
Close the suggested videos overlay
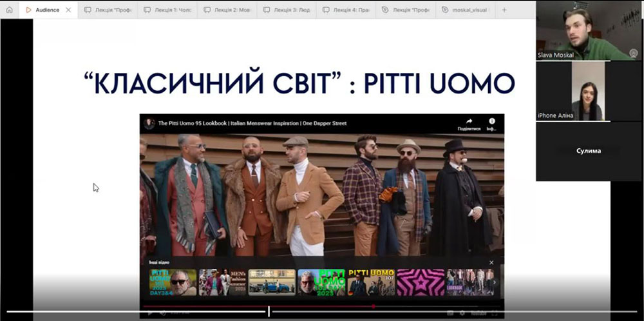(x=491, y=262)
